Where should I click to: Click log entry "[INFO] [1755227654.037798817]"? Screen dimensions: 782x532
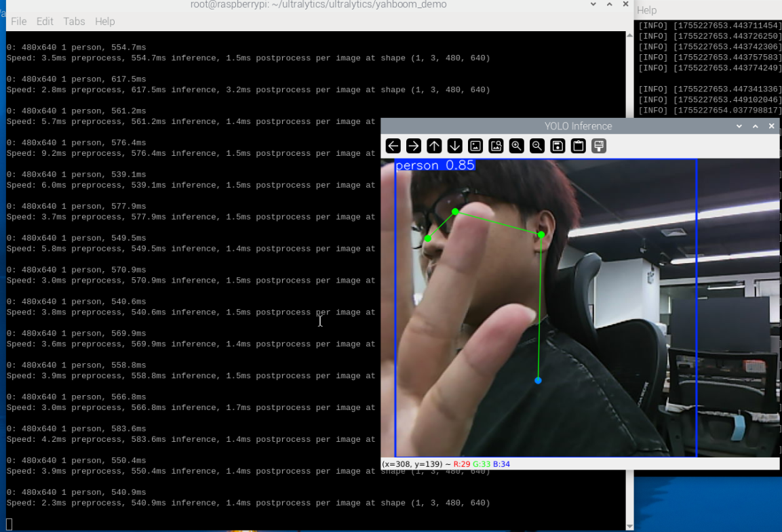(x=709, y=110)
